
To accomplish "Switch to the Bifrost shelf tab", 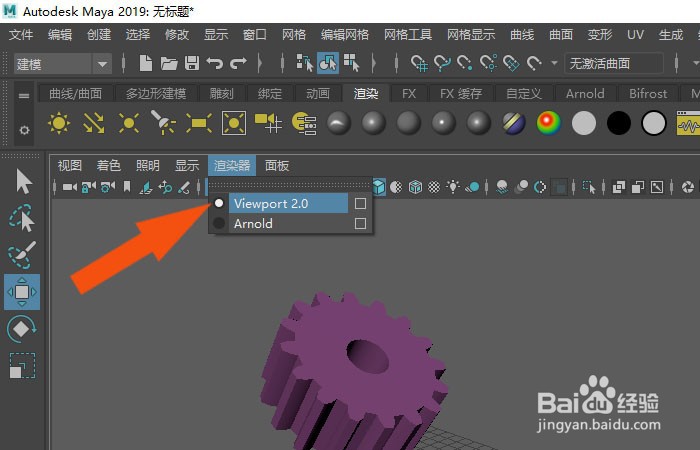I will click(648, 93).
